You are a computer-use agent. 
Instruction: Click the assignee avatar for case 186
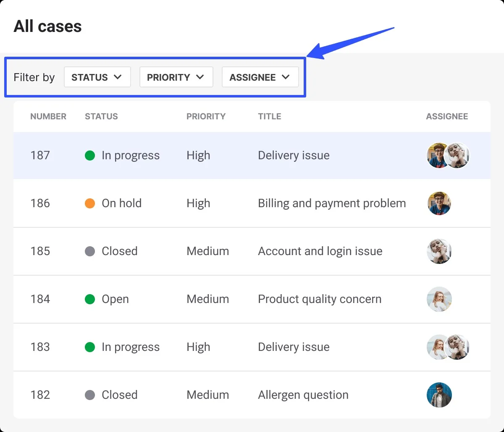[x=439, y=203]
